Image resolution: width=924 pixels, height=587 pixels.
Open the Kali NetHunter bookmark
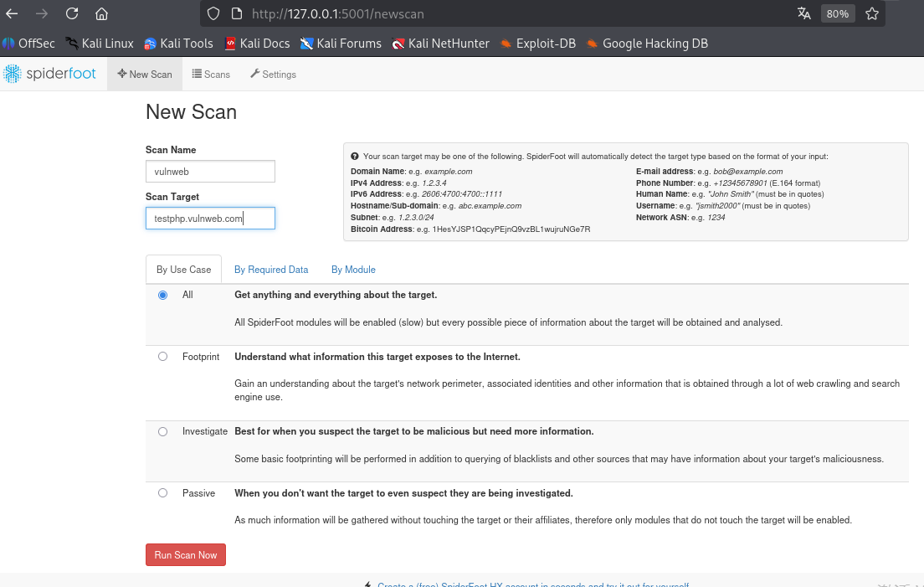441,44
